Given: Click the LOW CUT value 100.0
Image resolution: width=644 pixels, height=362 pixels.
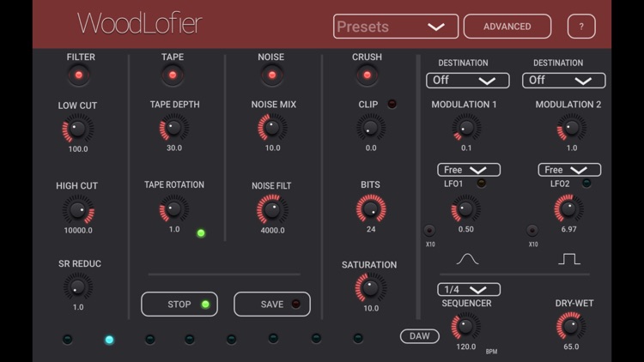Looking at the screenshot, I should coord(78,149).
